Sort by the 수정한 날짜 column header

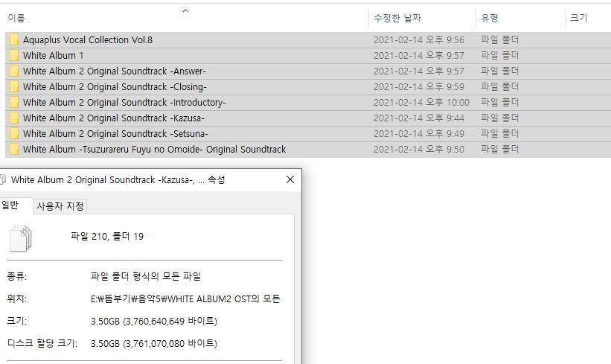point(397,18)
